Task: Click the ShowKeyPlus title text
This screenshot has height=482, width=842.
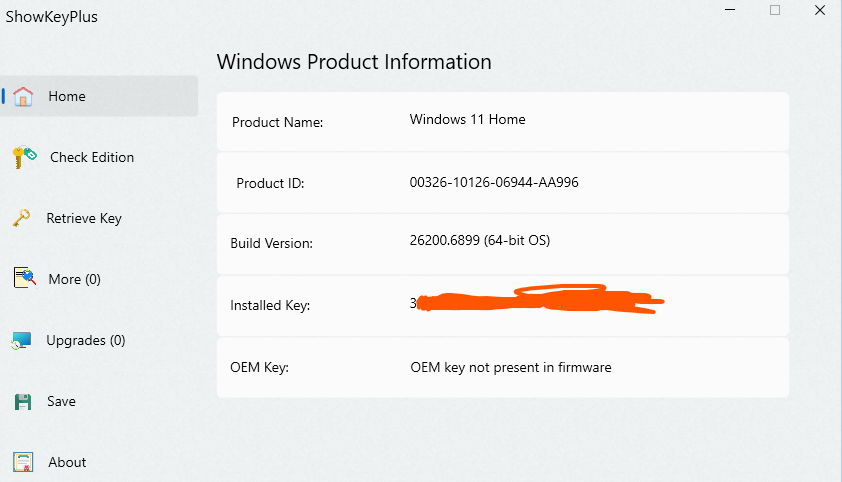Action: click(52, 17)
